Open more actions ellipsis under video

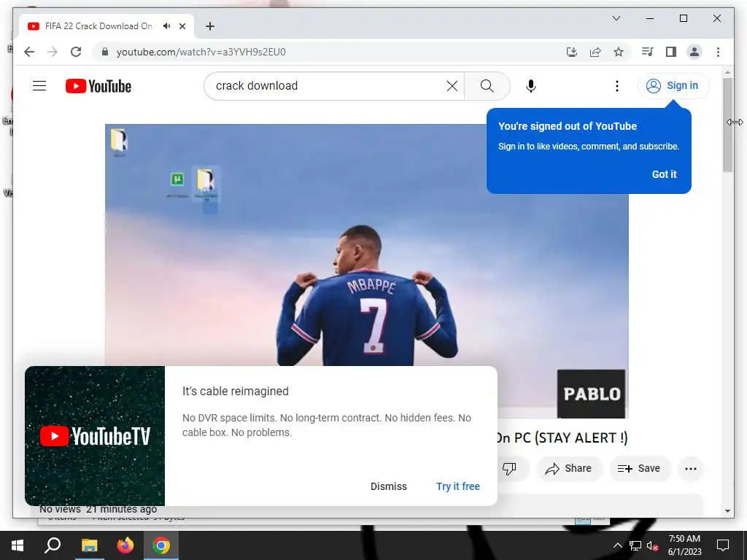(x=690, y=469)
